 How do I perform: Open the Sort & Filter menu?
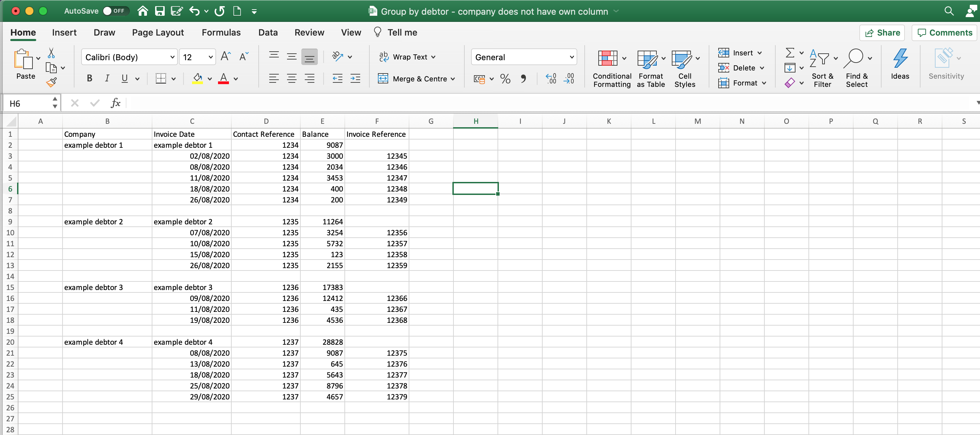pos(822,68)
